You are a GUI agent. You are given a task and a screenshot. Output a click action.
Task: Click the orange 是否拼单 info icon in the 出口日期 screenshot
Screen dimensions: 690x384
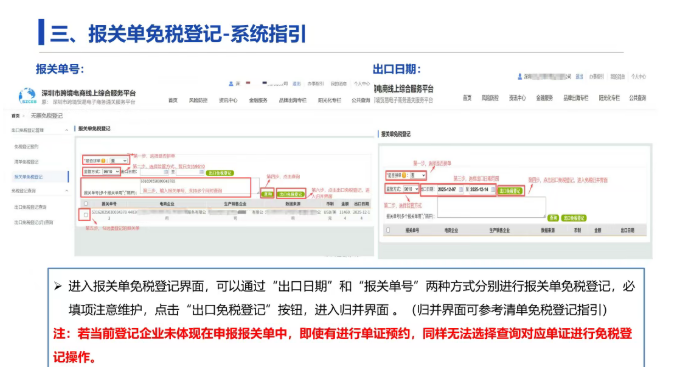[404, 176]
